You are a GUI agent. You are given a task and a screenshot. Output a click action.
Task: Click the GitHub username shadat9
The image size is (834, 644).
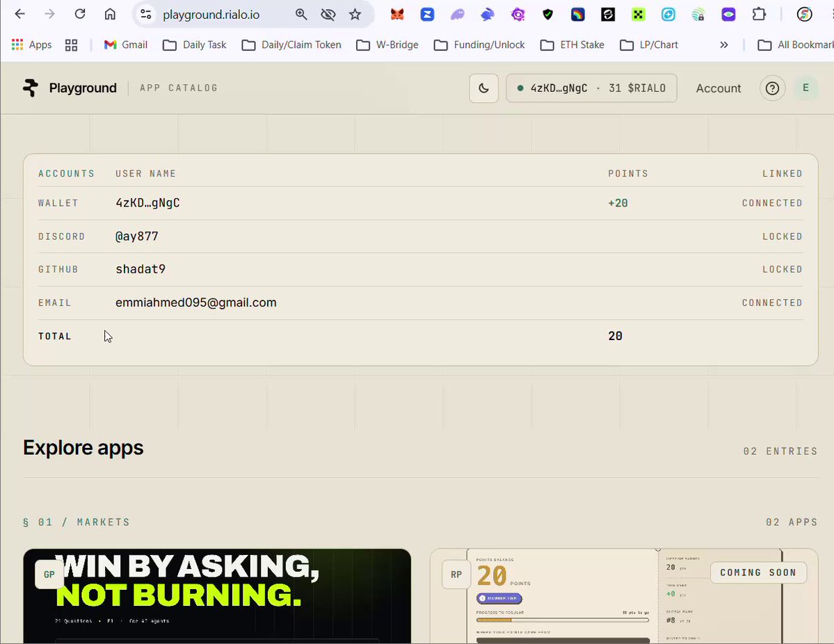click(x=141, y=269)
